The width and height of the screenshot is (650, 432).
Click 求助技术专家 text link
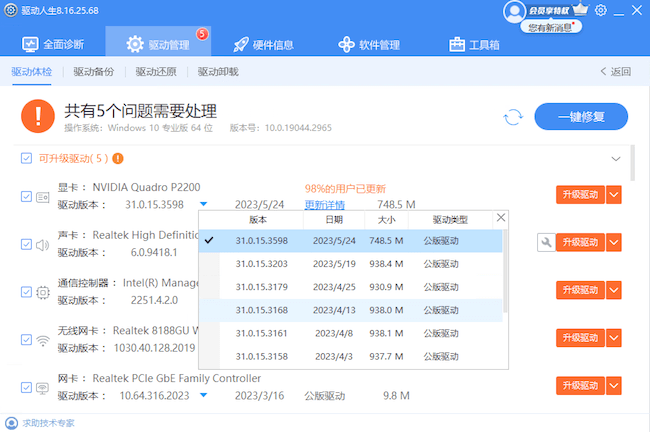(x=49, y=423)
